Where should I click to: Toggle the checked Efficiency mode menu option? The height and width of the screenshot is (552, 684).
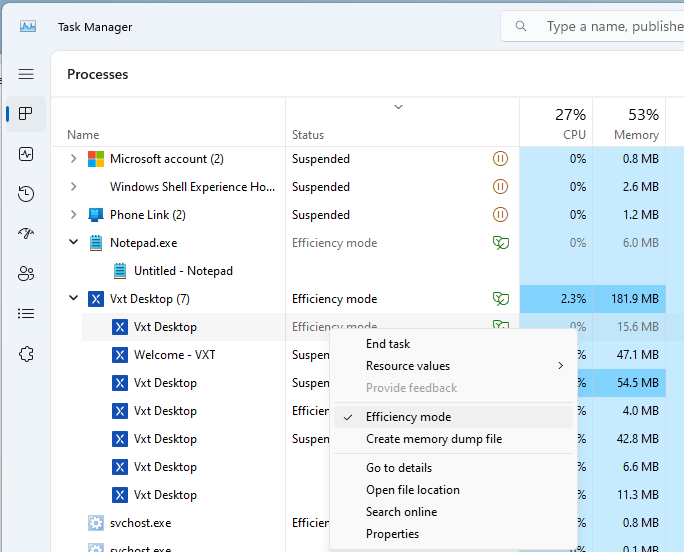(x=408, y=417)
